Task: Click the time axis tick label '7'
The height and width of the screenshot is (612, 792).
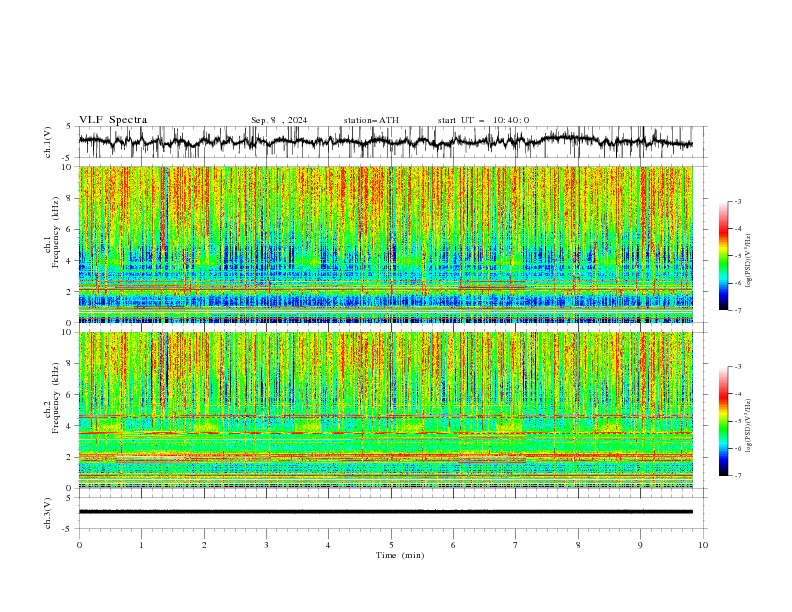Action: 516,545
